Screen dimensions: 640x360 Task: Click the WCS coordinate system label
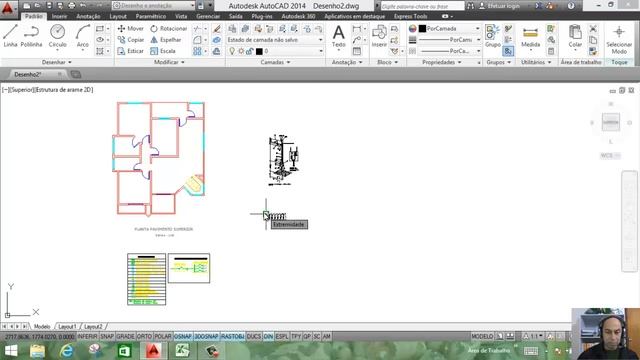click(610, 156)
